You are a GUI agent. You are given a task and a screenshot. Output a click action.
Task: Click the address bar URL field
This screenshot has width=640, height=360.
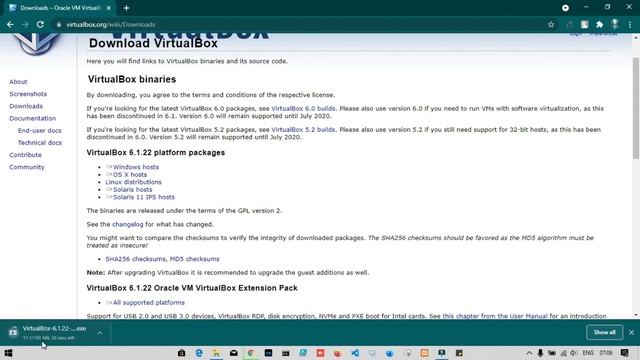coord(302,24)
